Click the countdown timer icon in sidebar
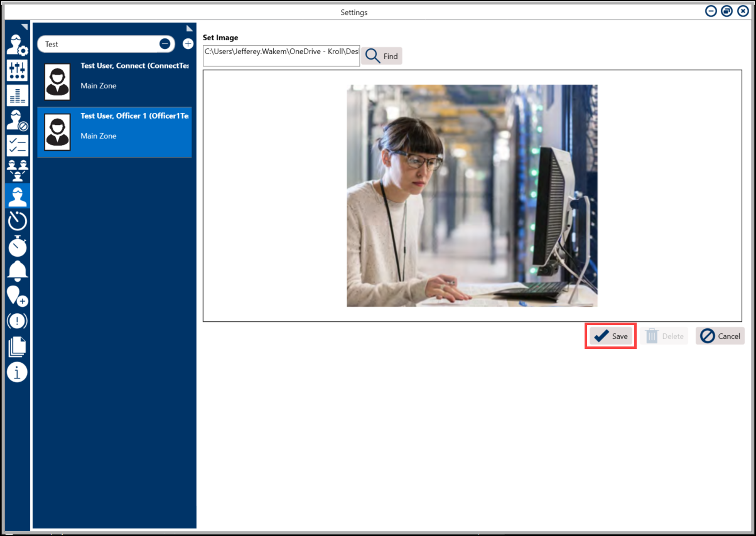This screenshot has height=536, width=756. point(17,221)
